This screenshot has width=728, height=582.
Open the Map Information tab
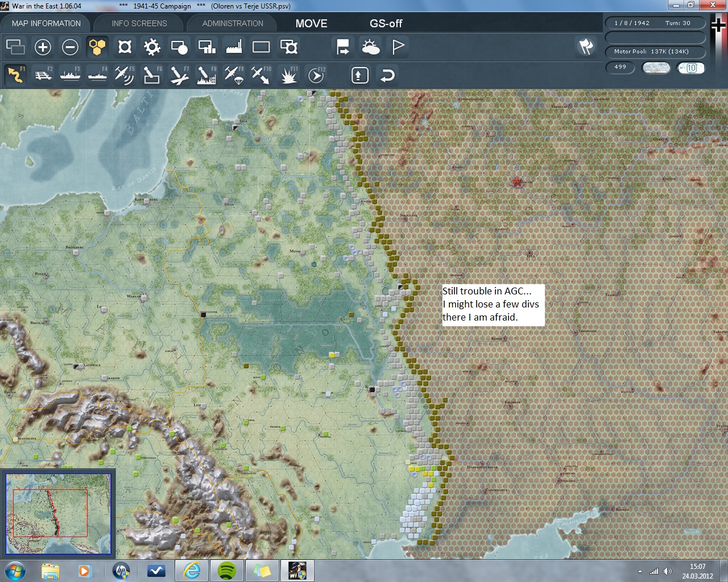(46, 23)
